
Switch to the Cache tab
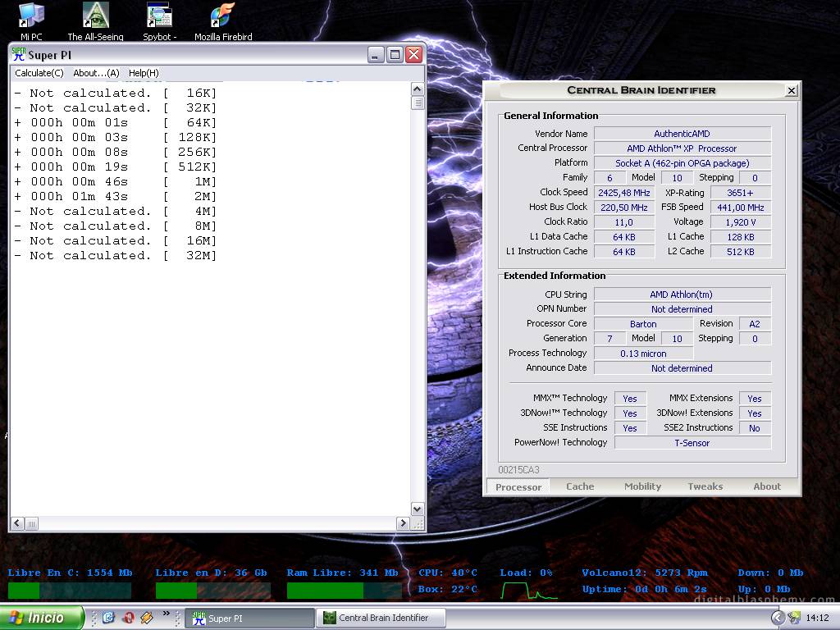pyautogui.click(x=580, y=486)
